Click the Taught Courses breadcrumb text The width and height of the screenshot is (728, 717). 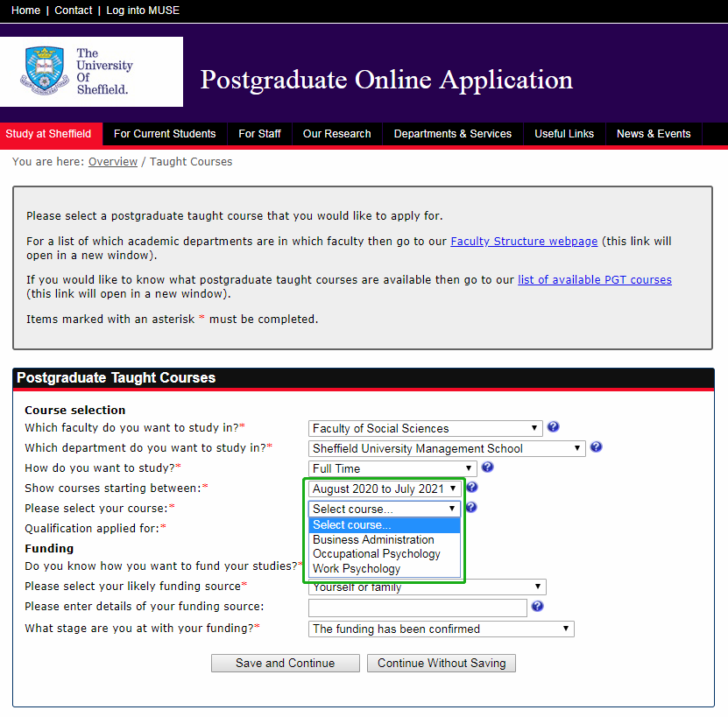(191, 161)
